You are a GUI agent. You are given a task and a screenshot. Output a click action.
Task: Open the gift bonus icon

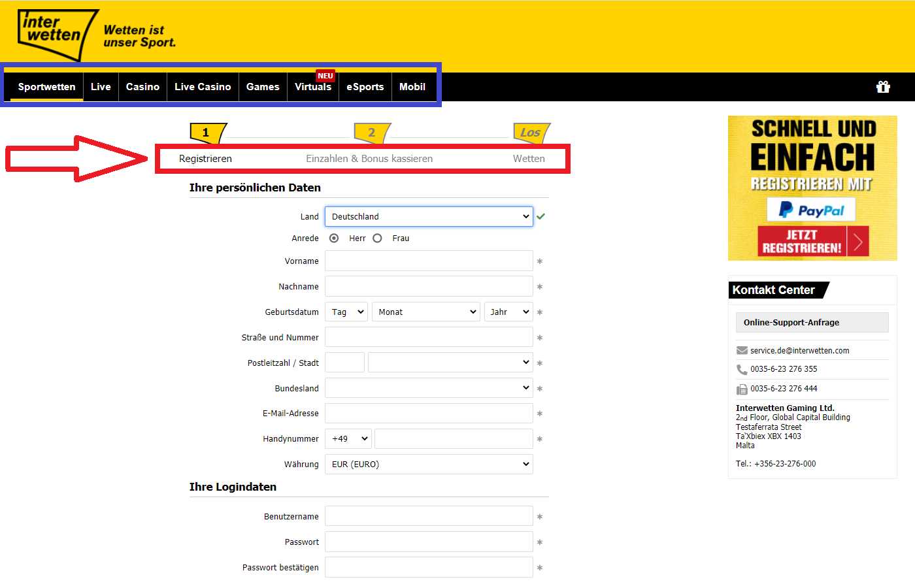pos(883,87)
